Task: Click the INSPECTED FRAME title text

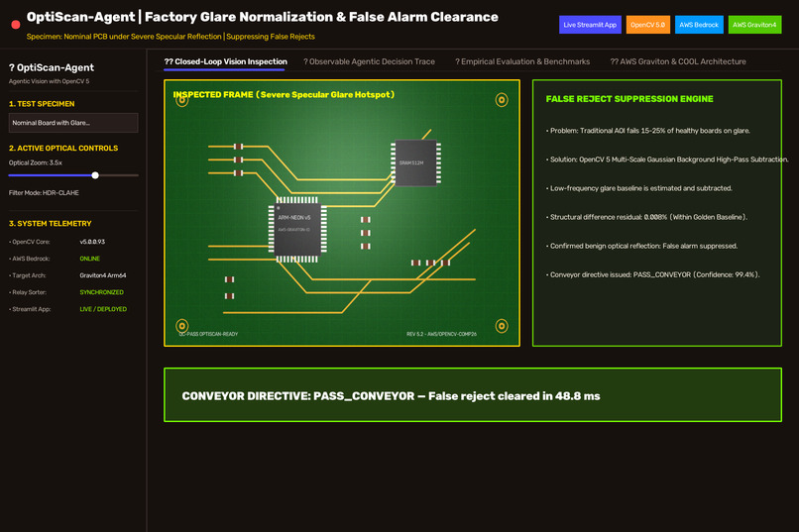Action: tap(284, 95)
